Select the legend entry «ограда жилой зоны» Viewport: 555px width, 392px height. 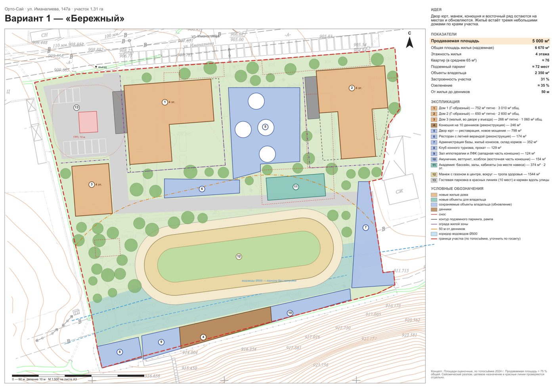[x=453, y=224]
